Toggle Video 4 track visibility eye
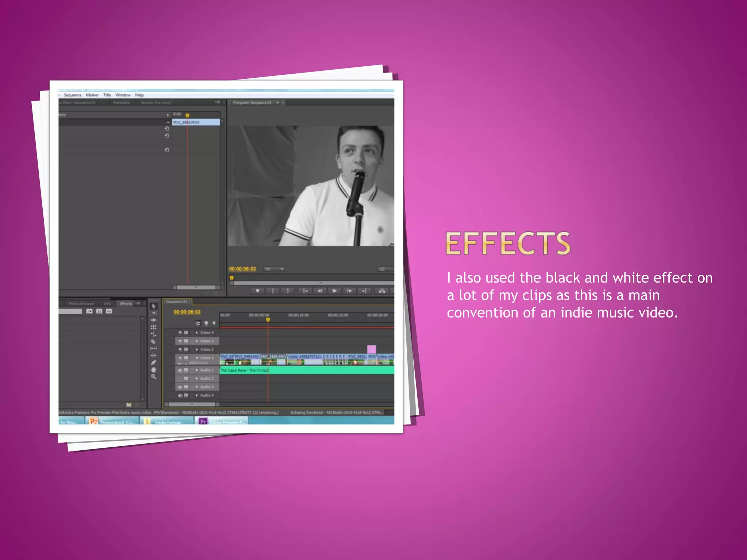The height and width of the screenshot is (560, 747). pos(180,332)
